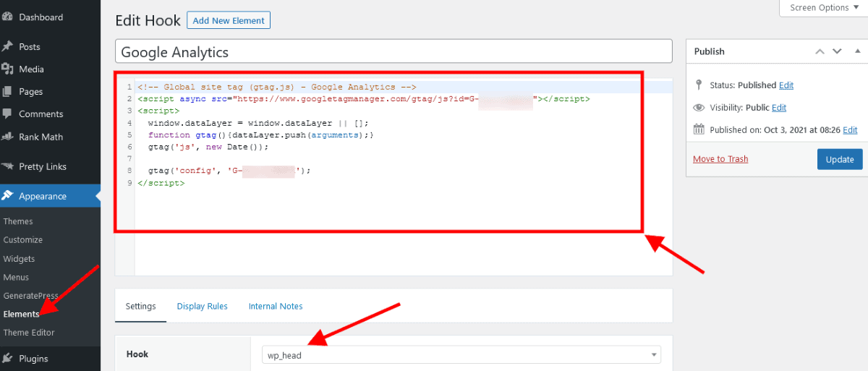Click Move to Trash link
This screenshot has height=371, width=868.
(x=720, y=158)
